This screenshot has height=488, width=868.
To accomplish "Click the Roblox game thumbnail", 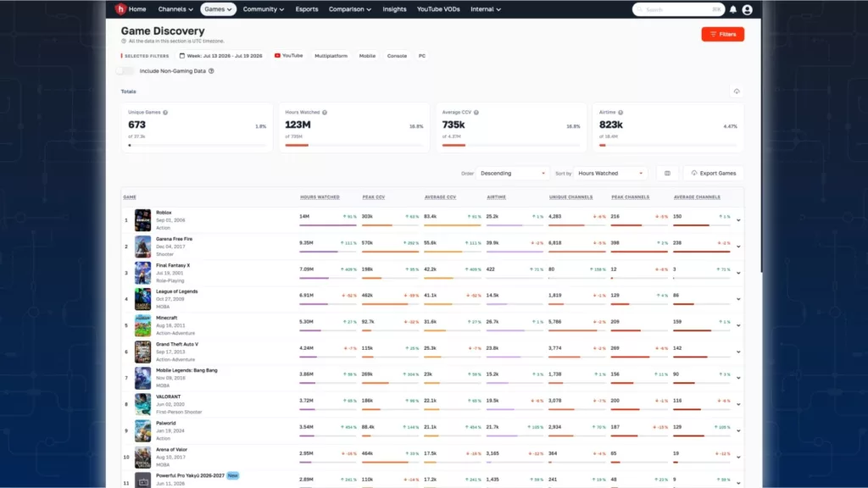I will coord(142,220).
